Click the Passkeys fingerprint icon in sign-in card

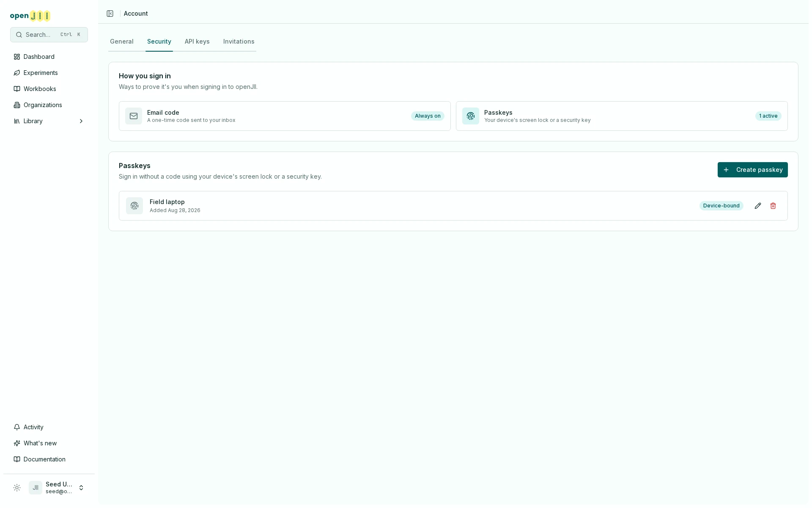471,116
